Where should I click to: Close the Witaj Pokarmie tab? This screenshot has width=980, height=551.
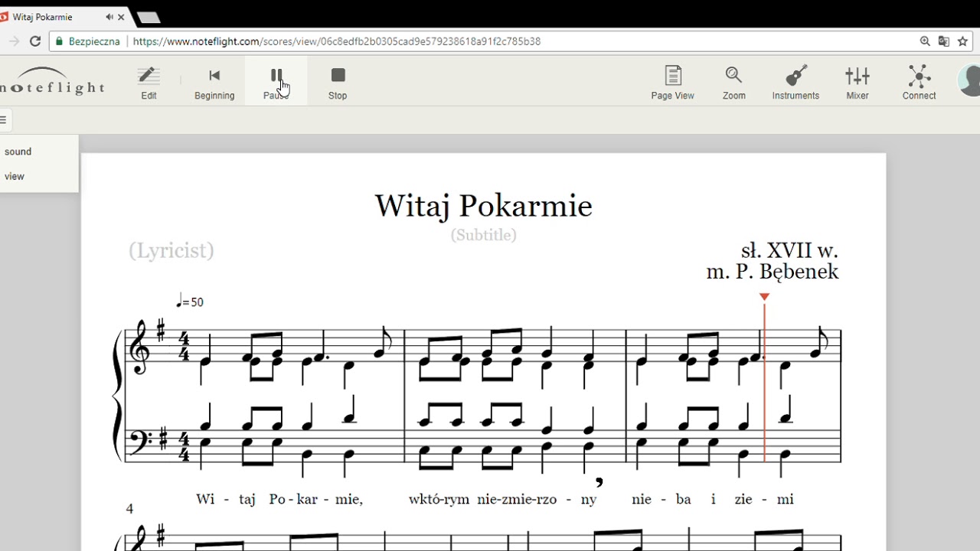pos(121,17)
